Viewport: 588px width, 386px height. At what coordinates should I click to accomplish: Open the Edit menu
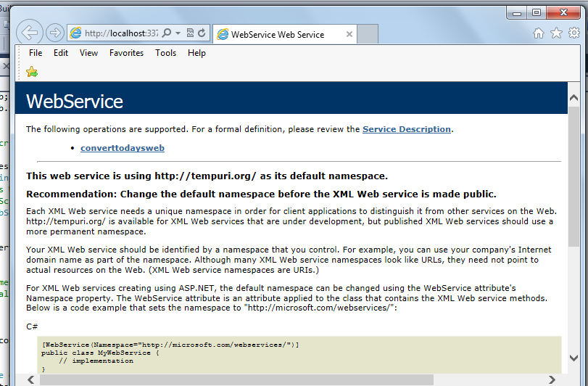(61, 53)
